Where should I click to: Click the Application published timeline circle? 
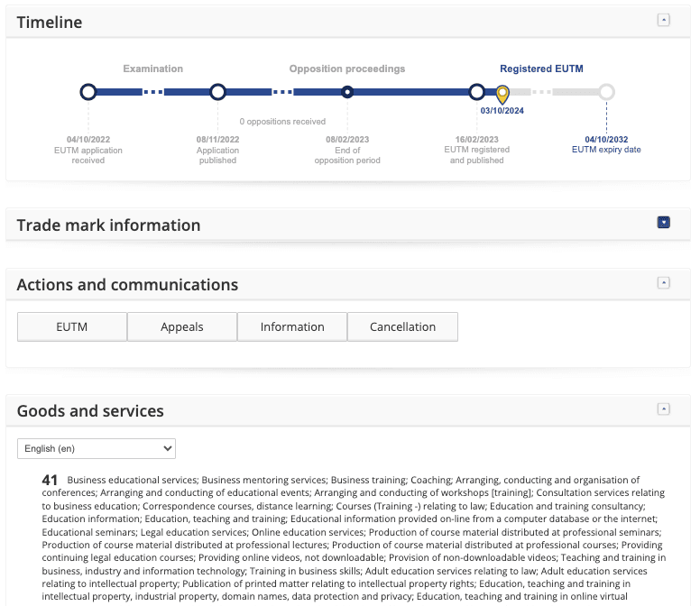click(217, 92)
